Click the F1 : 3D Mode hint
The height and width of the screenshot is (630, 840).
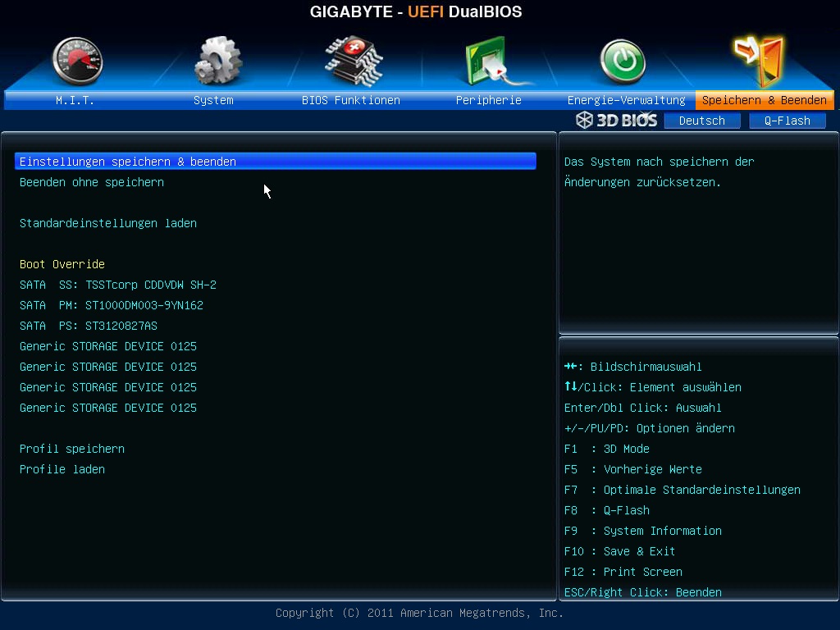point(607,449)
